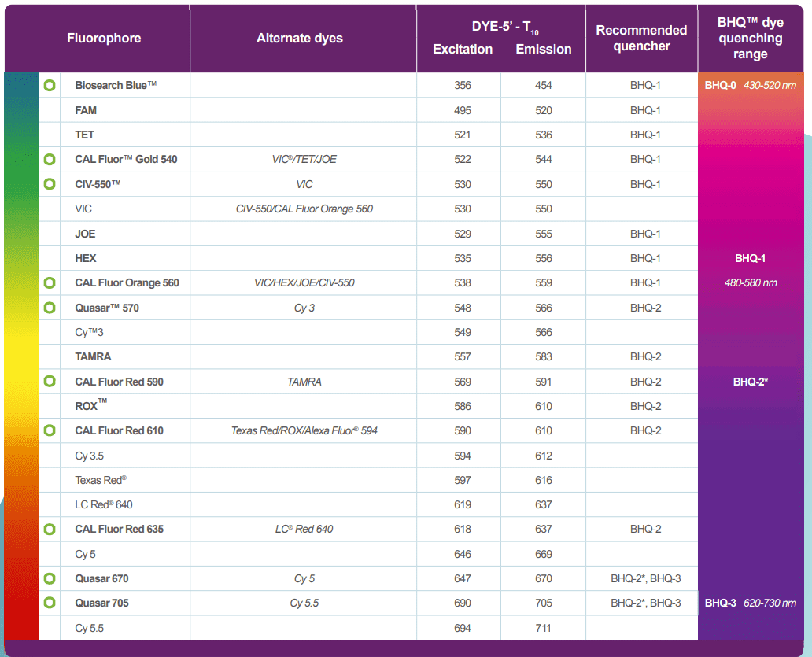Click the Alternate dyes column header
This screenshot has width=812, height=657.
point(300,39)
